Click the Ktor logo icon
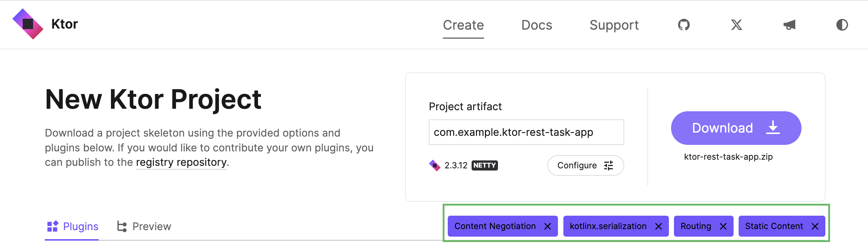 (x=28, y=24)
